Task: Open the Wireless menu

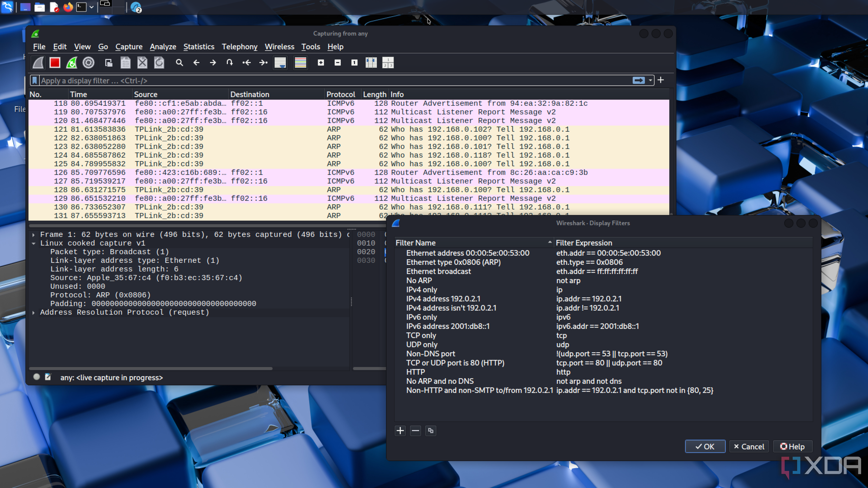Action: [279, 47]
